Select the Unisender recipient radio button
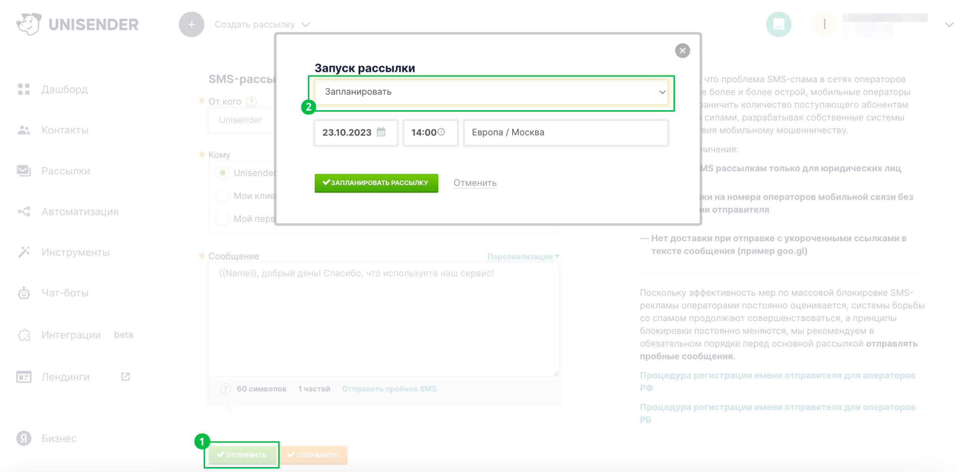The image size is (980, 472). 222,173
